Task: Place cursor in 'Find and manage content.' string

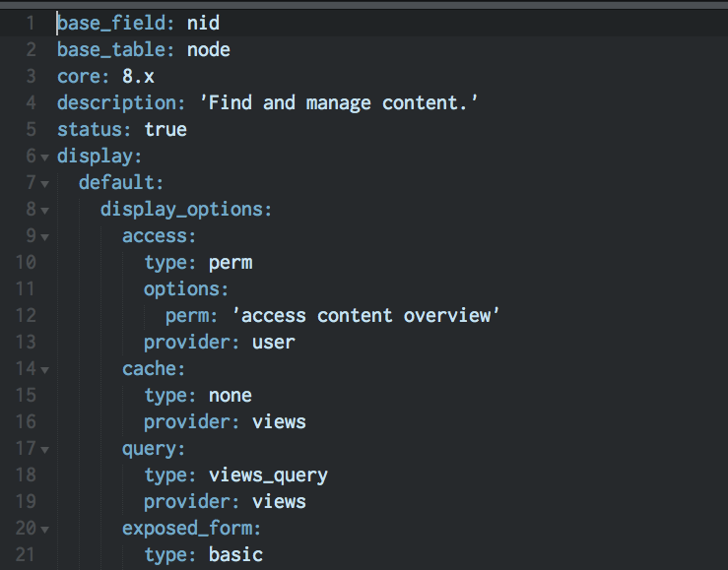Action: pyautogui.click(x=338, y=103)
